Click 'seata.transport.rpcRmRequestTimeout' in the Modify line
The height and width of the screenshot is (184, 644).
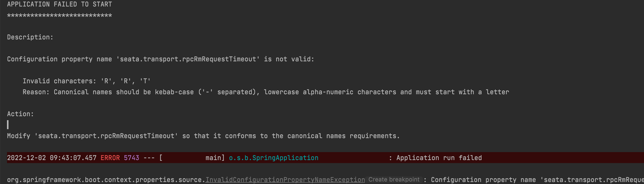[x=106, y=136]
